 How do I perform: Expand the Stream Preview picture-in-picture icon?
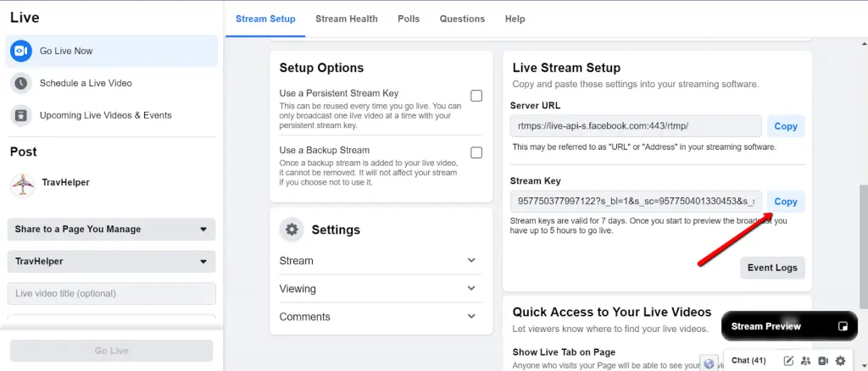[x=842, y=326]
